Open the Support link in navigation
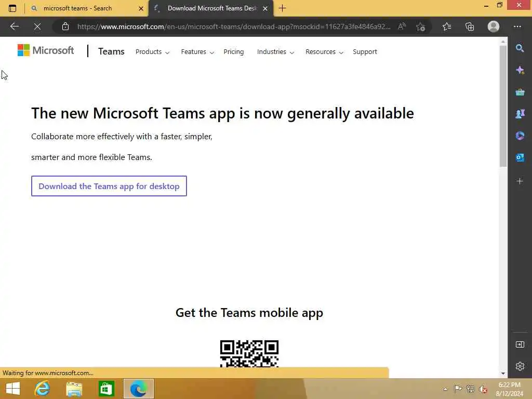The height and width of the screenshot is (399, 532). [x=365, y=52]
